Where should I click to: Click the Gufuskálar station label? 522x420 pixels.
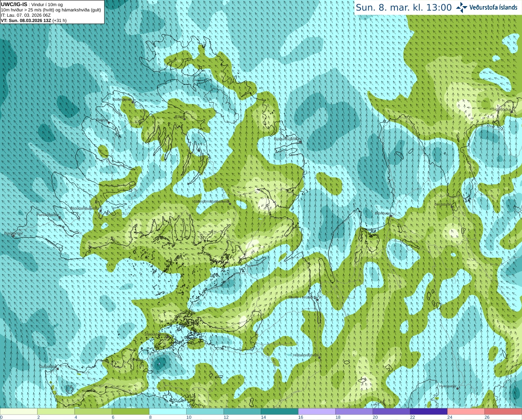tap(48, 366)
